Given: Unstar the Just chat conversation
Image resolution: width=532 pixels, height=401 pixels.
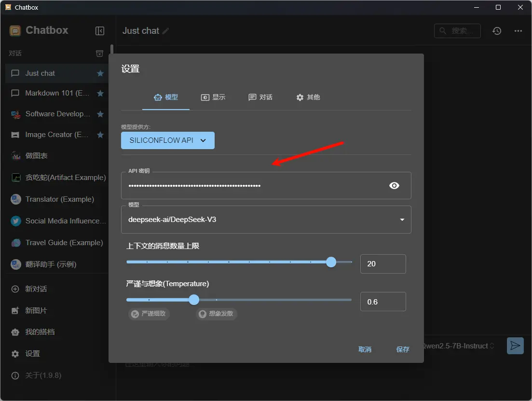Looking at the screenshot, I should click(99, 73).
